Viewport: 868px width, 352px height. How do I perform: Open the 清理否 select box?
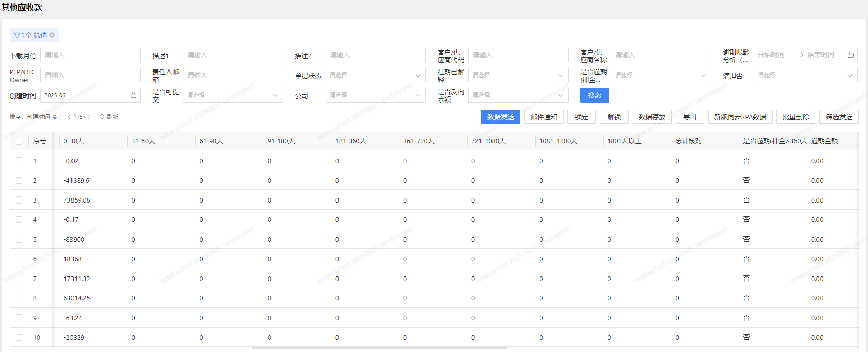(805, 76)
